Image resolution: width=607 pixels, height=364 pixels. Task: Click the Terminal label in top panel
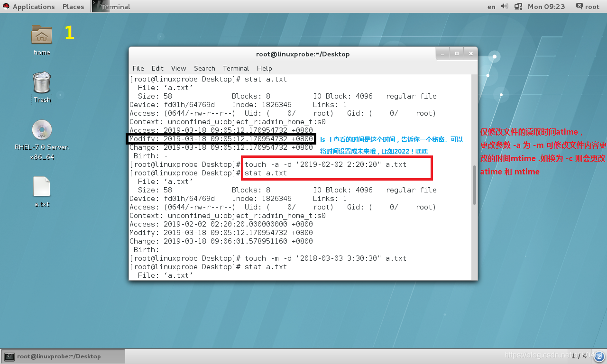click(115, 7)
